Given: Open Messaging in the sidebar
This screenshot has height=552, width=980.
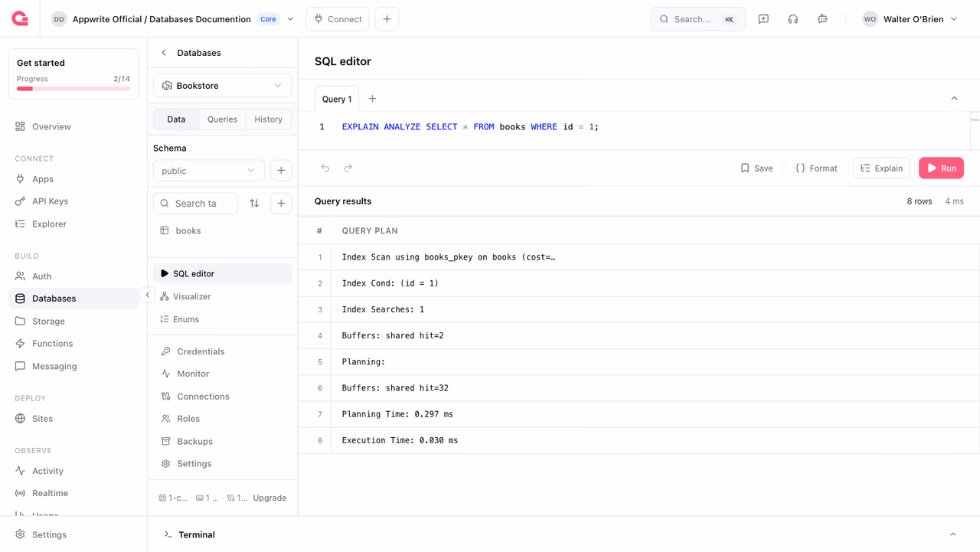Looking at the screenshot, I should point(73,367).
